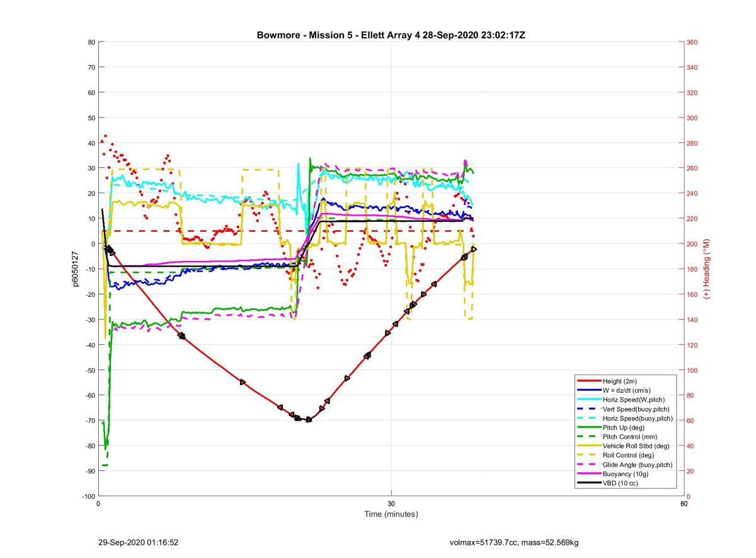The width and height of the screenshot is (756, 558).
Task: Click the '60' tick on the time axis
Action: pos(684,504)
